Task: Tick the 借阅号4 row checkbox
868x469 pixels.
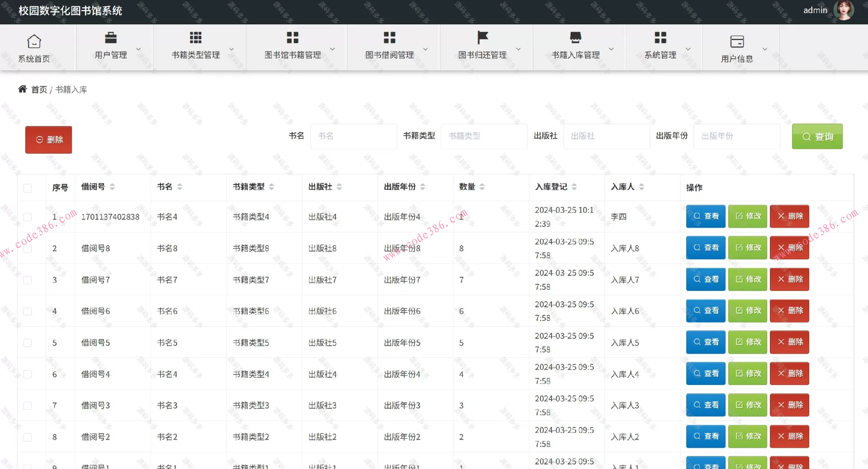Action: pyautogui.click(x=28, y=374)
